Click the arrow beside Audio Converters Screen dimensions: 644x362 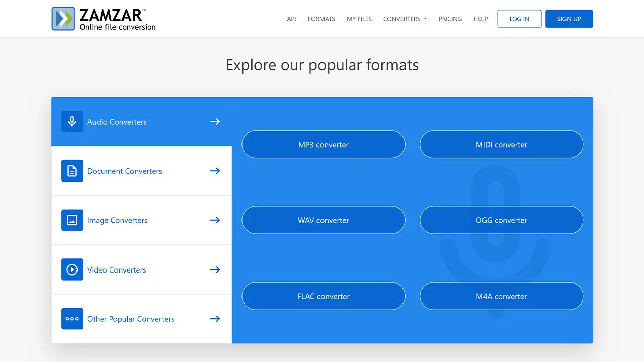(215, 122)
